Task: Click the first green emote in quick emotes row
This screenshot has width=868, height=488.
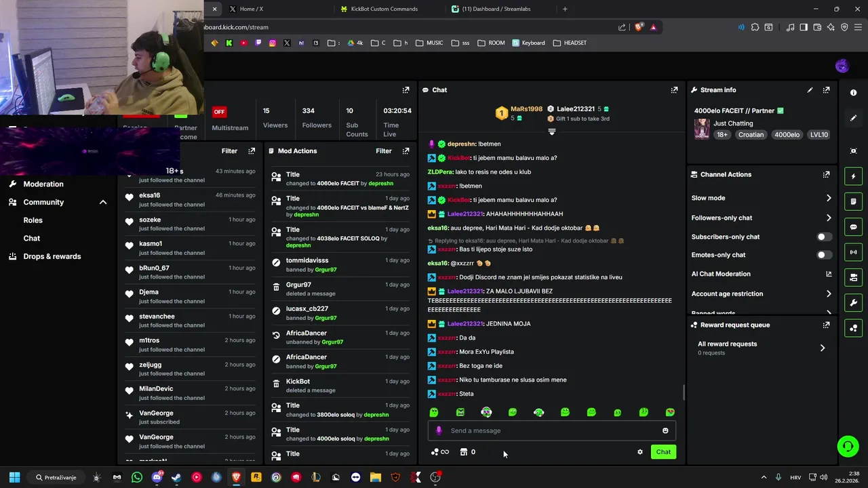Action: tap(434, 412)
